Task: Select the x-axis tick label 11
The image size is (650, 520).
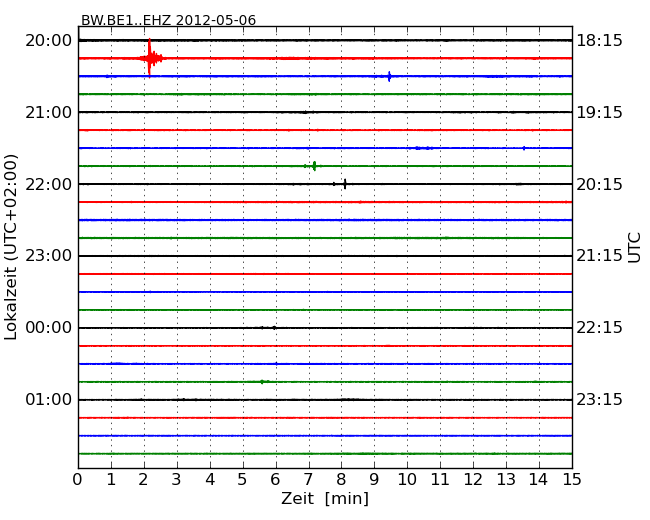Action: coord(440,479)
